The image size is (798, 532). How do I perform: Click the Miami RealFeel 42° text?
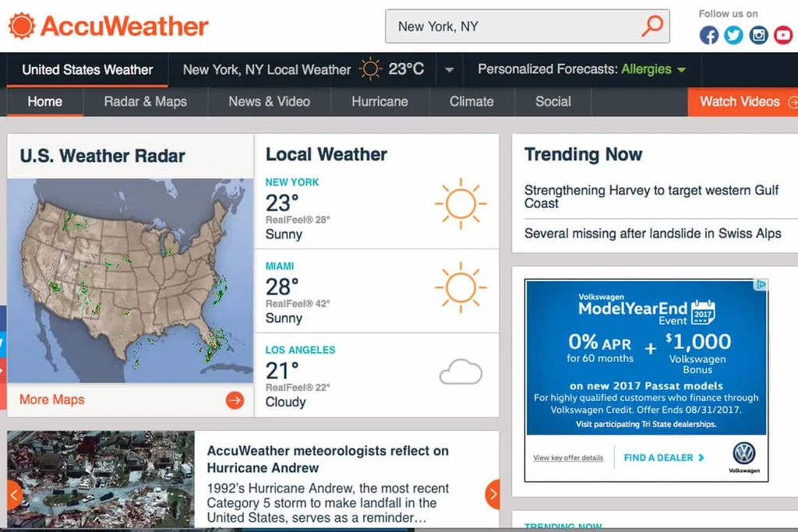(x=298, y=304)
